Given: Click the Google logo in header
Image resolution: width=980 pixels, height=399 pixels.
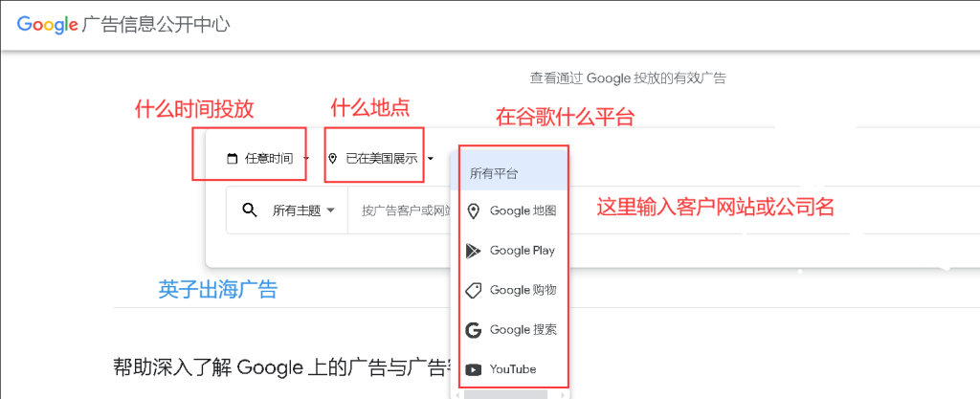Looking at the screenshot, I should 47,25.
